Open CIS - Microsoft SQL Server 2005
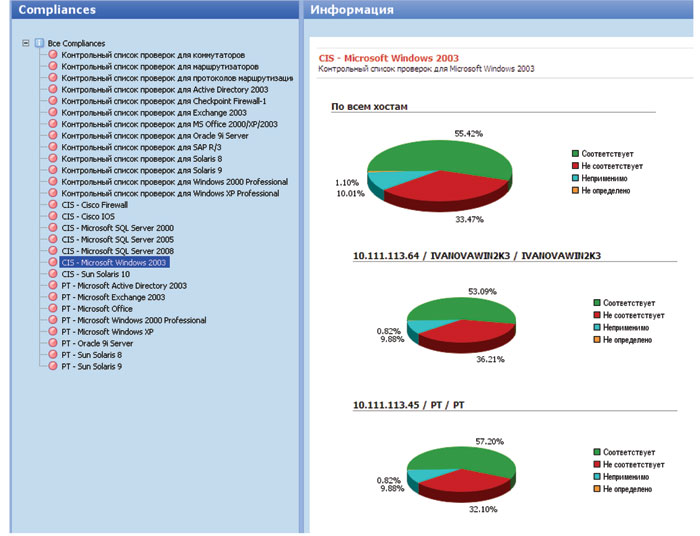Viewport: 700px width, 536px height. [118, 240]
